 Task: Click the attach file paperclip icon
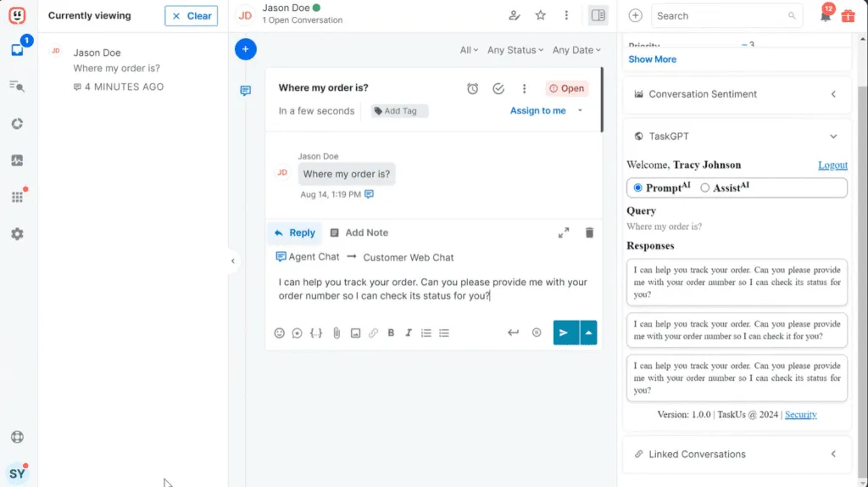tap(336, 333)
